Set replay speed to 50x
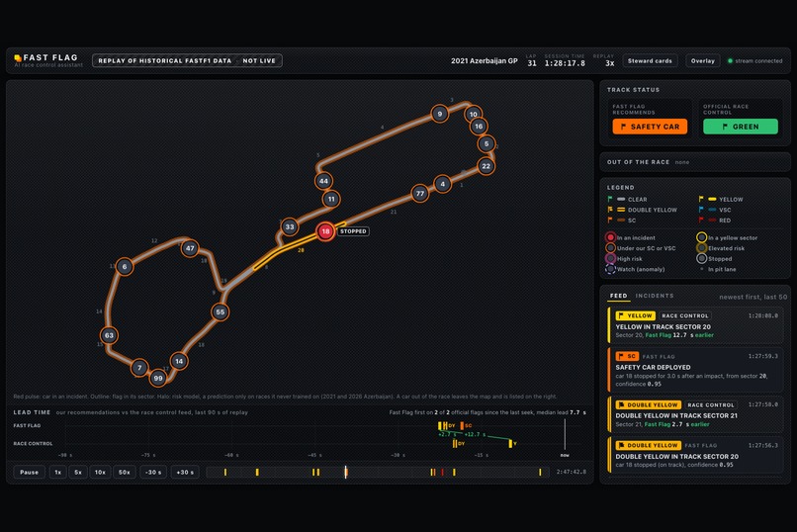 tap(124, 472)
